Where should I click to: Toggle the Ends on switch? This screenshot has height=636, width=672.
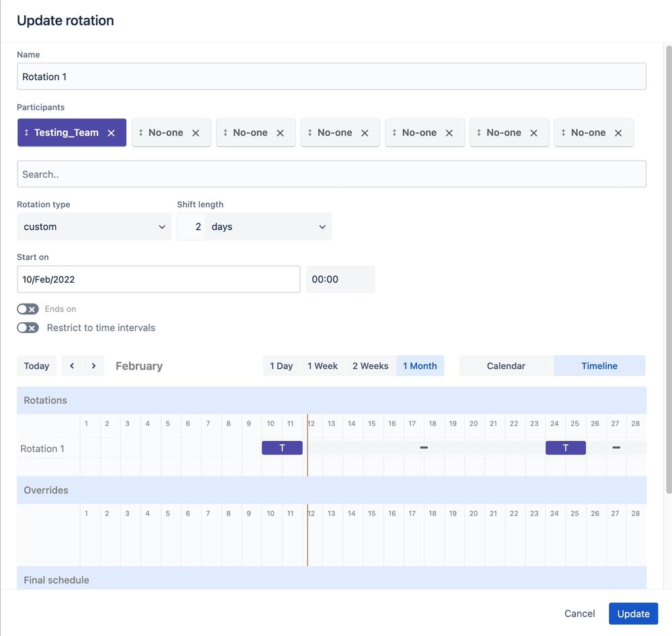coord(28,309)
